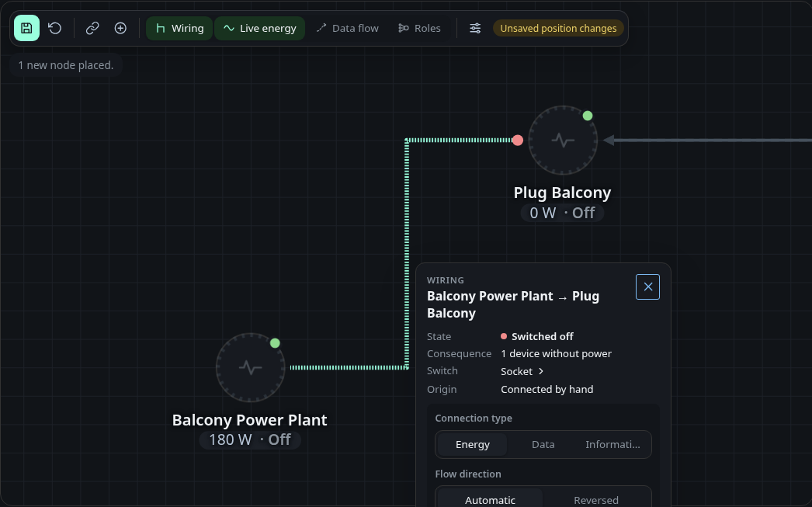This screenshot has height=507, width=812.
Task: Click the Connected by hand text
Action: click(547, 390)
